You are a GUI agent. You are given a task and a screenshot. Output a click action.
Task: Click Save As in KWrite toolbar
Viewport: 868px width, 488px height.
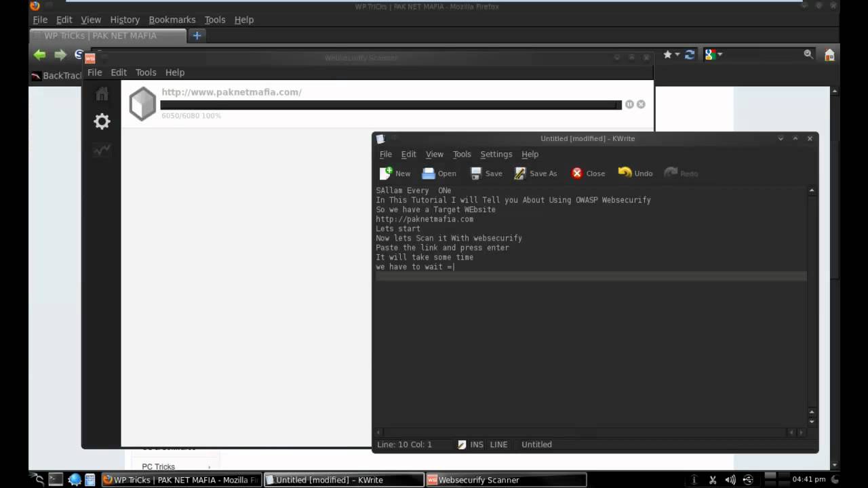point(536,174)
